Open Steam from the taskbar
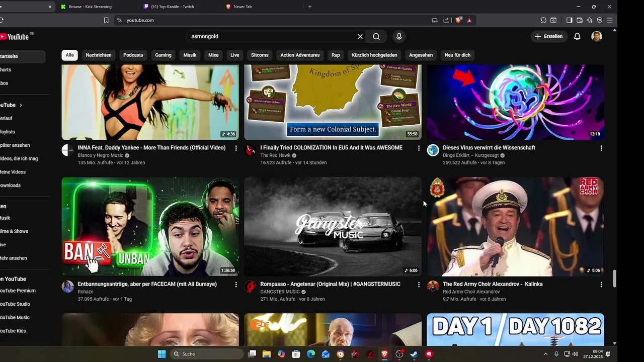 (414, 354)
